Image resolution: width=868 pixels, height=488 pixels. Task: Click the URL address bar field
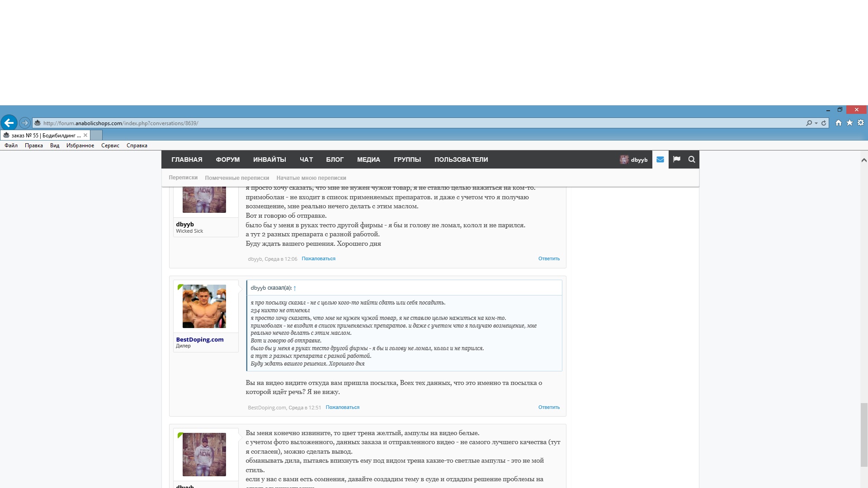click(407, 123)
